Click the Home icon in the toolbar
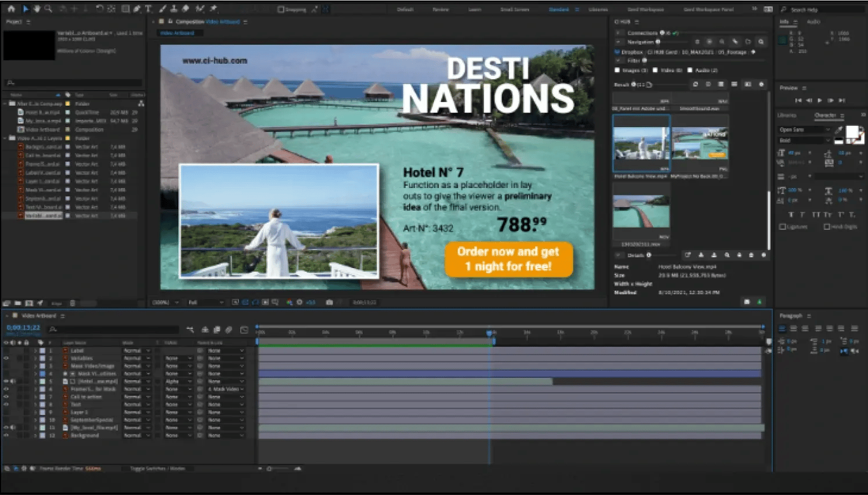Screen dimensions: 868x495 coord(10,9)
